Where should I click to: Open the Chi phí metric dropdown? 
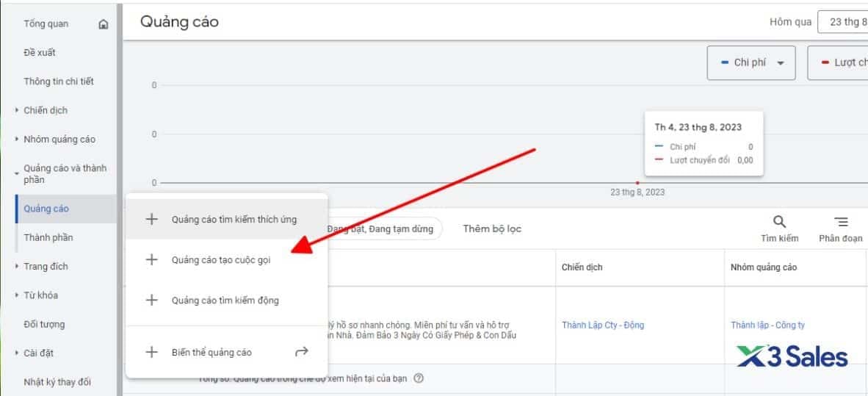tap(751, 63)
